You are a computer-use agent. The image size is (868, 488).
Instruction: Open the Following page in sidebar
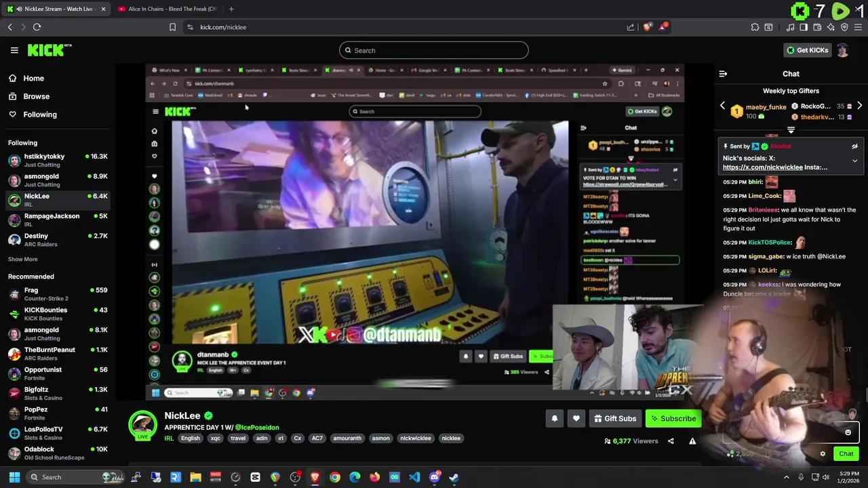[40, 115]
